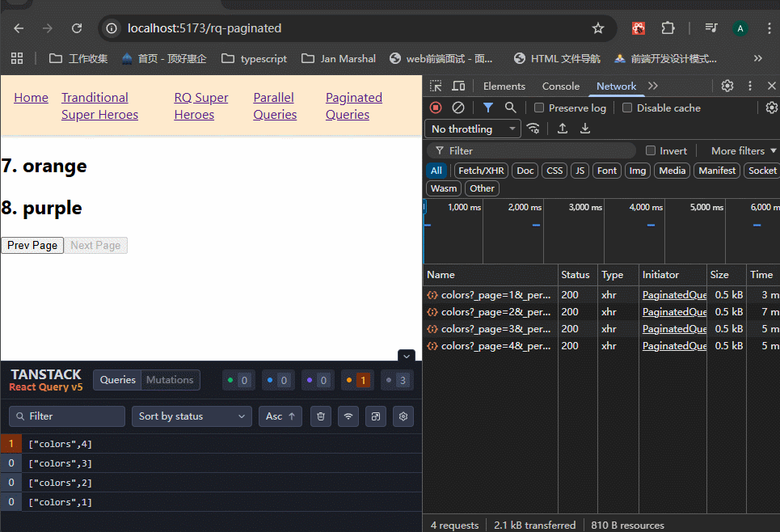Stop recording network log
This screenshot has width=780, height=532.
436,108
